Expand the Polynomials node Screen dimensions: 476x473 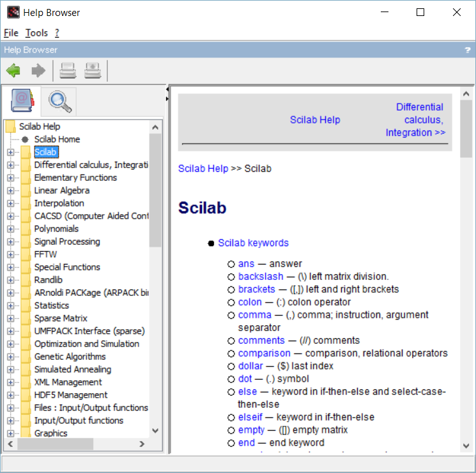(11, 229)
